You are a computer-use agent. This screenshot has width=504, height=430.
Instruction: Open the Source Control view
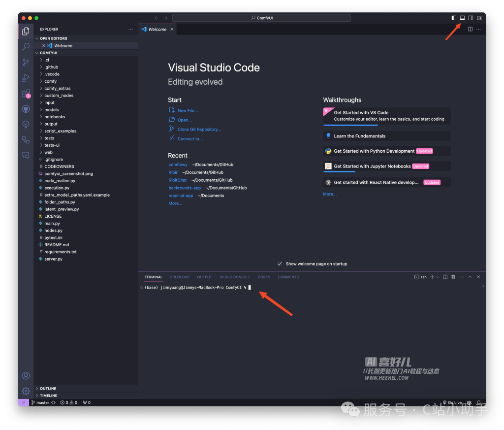click(26, 62)
